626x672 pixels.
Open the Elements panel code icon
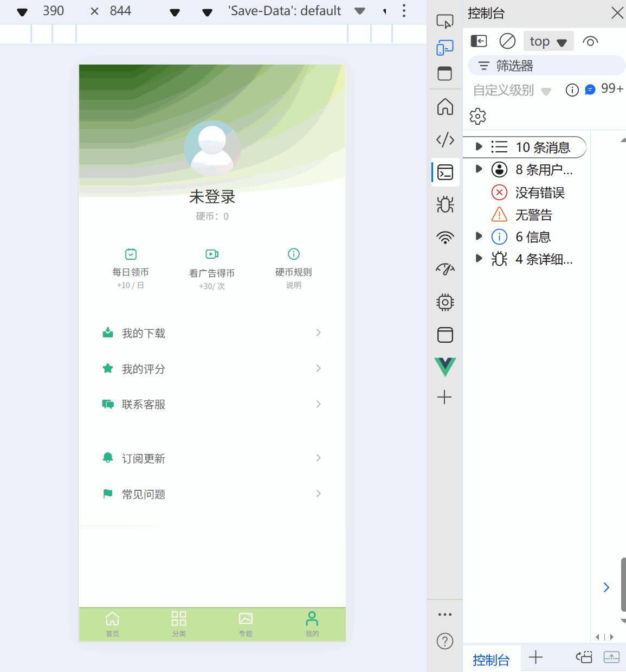(445, 139)
